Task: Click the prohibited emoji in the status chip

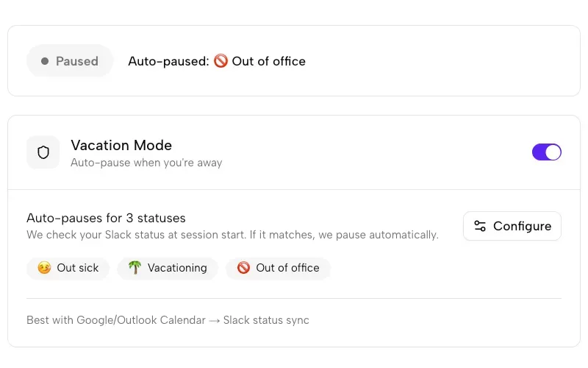Action: click(x=243, y=268)
